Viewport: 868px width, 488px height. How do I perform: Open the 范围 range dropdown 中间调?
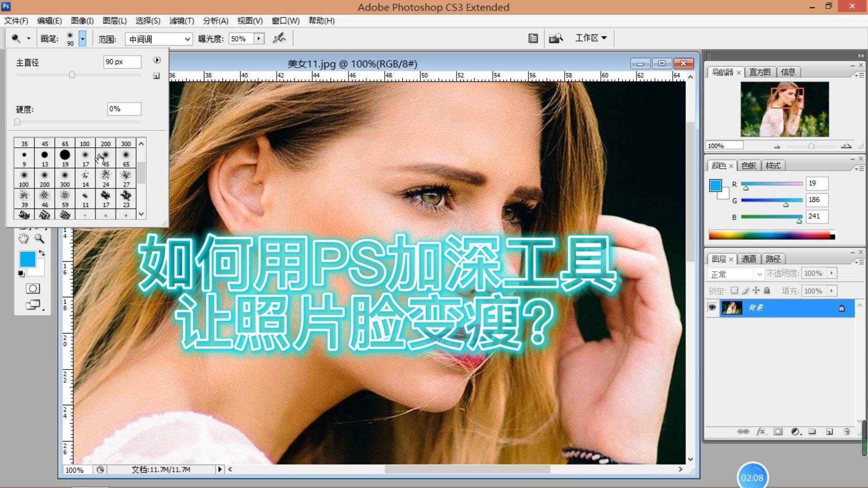(159, 39)
